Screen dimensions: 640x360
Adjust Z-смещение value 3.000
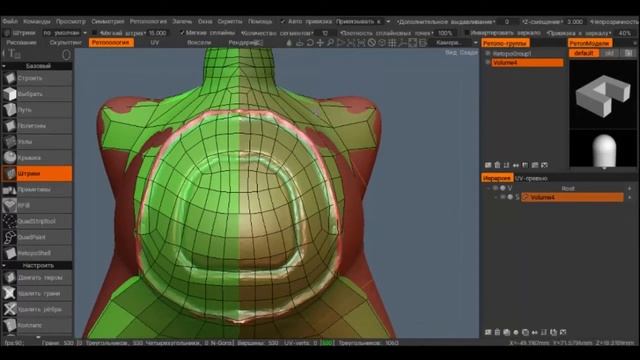[x=575, y=21]
